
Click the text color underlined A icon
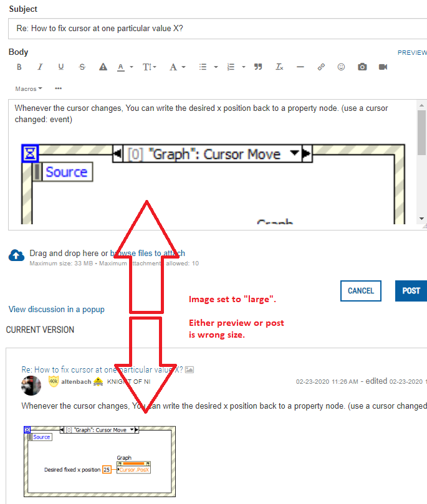point(120,67)
